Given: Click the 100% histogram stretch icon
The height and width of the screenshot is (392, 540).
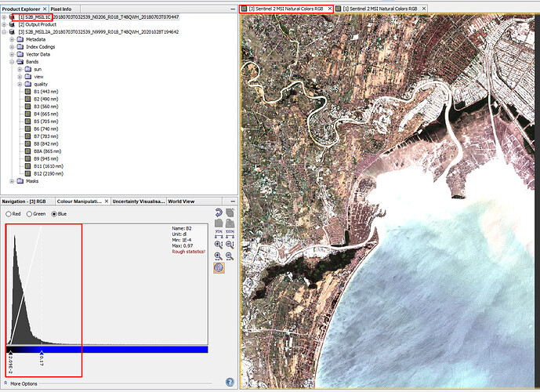Looking at the screenshot, I should coord(230,234).
